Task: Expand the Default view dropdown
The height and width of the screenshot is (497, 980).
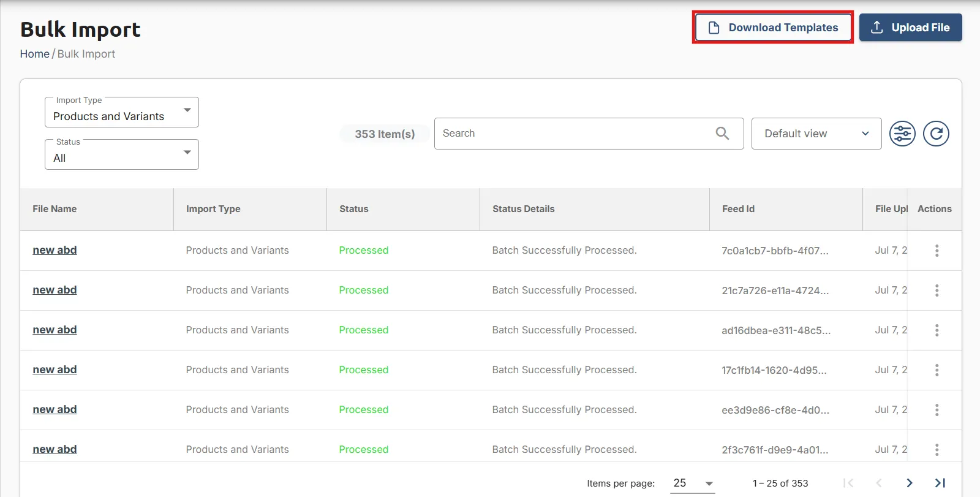Action: pyautogui.click(x=816, y=134)
